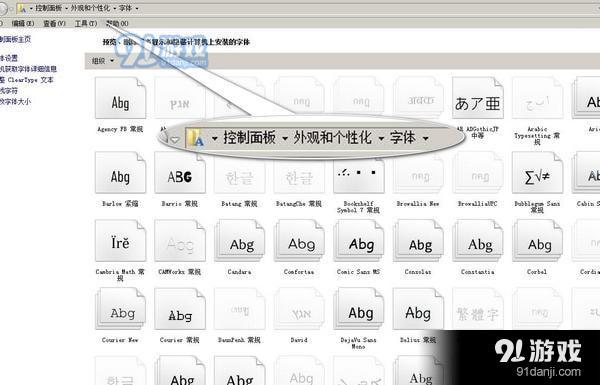The width and height of the screenshot is (600, 385).
Task: Open the Candara font family icon
Action: (x=240, y=241)
